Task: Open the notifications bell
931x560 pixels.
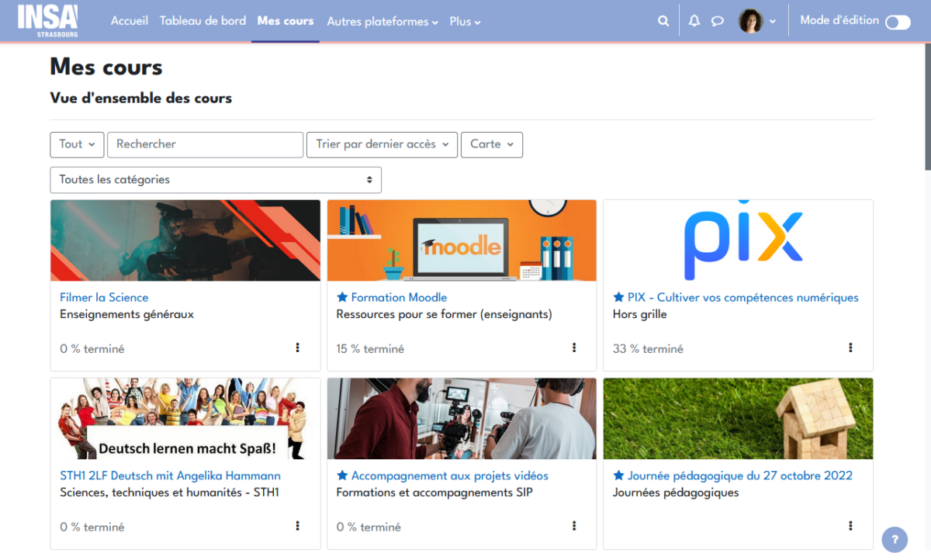Action: [x=693, y=21]
